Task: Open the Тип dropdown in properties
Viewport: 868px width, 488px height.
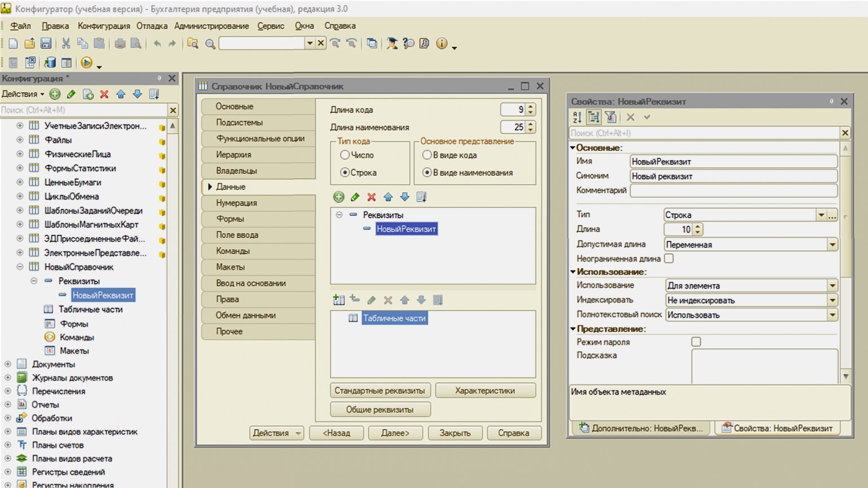Action: tap(821, 215)
